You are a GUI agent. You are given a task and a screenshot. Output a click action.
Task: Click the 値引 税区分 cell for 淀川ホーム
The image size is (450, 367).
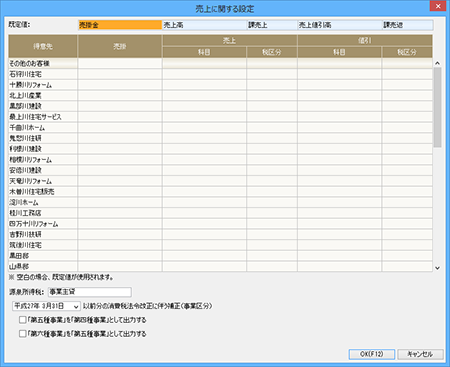click(x=407, y=202)
